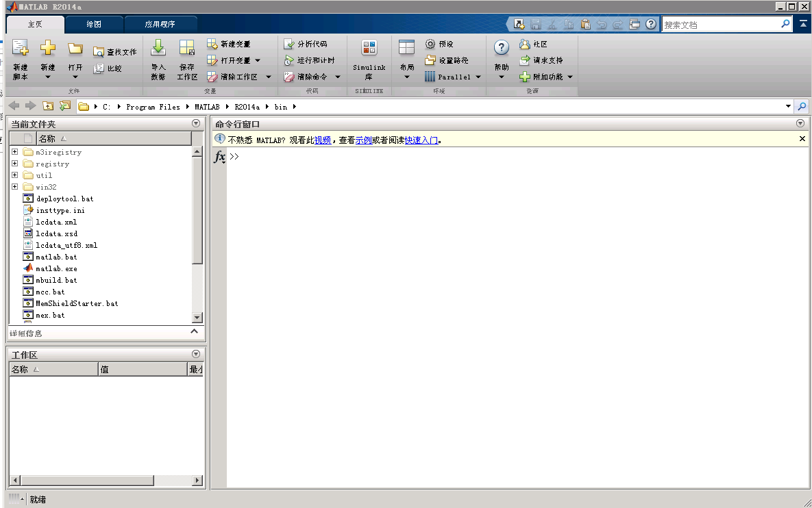Open the address bar path history dropdown
812x508 pixels.
click(788, 107)
